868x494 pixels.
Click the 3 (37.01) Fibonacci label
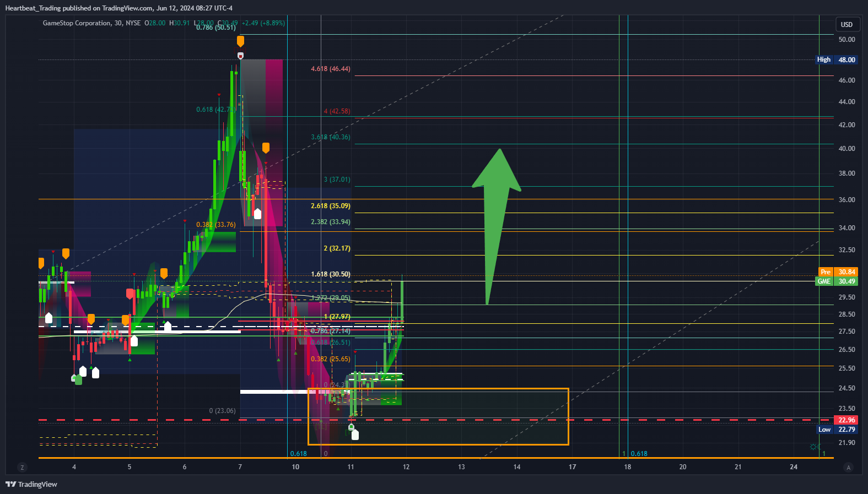pyautogui.click(x=337, y=180)
